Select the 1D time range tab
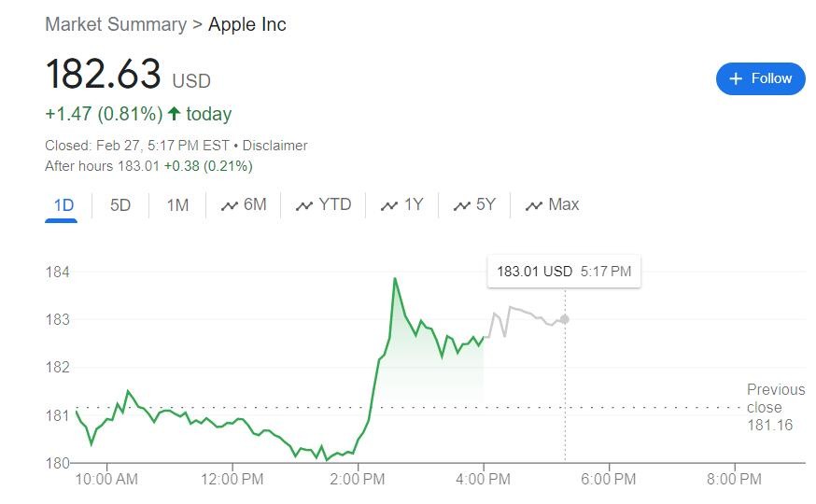This screenshot has width=816, height=504. (x=63, y=205)
